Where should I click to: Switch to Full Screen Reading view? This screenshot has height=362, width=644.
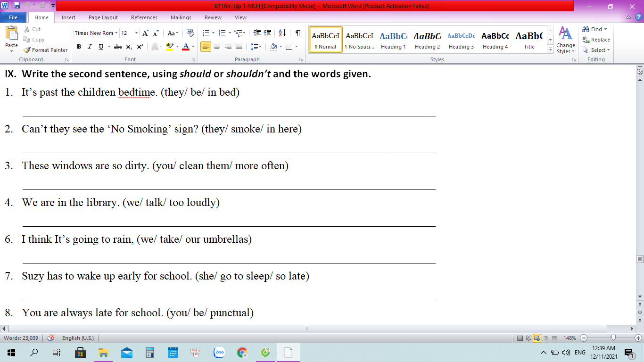coord(528,338)
